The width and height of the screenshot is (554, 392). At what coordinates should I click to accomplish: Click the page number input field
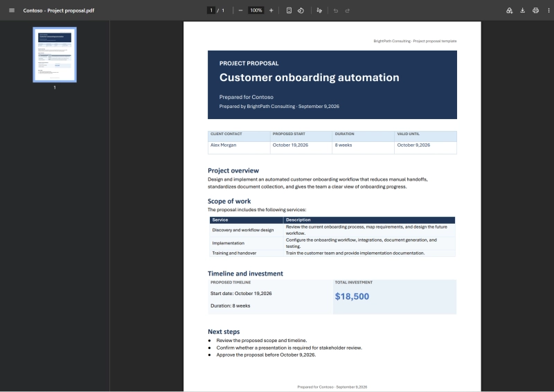coord(211,10)
